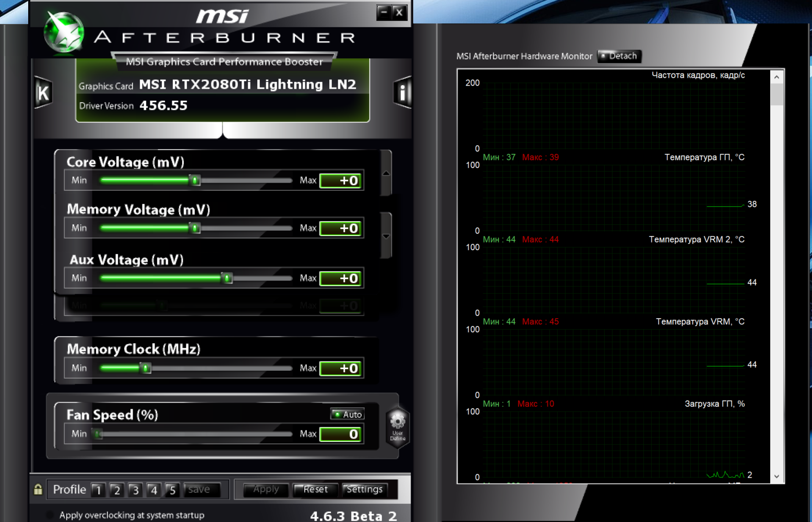Open the Kombustor K button

click(x=43, y=93)
